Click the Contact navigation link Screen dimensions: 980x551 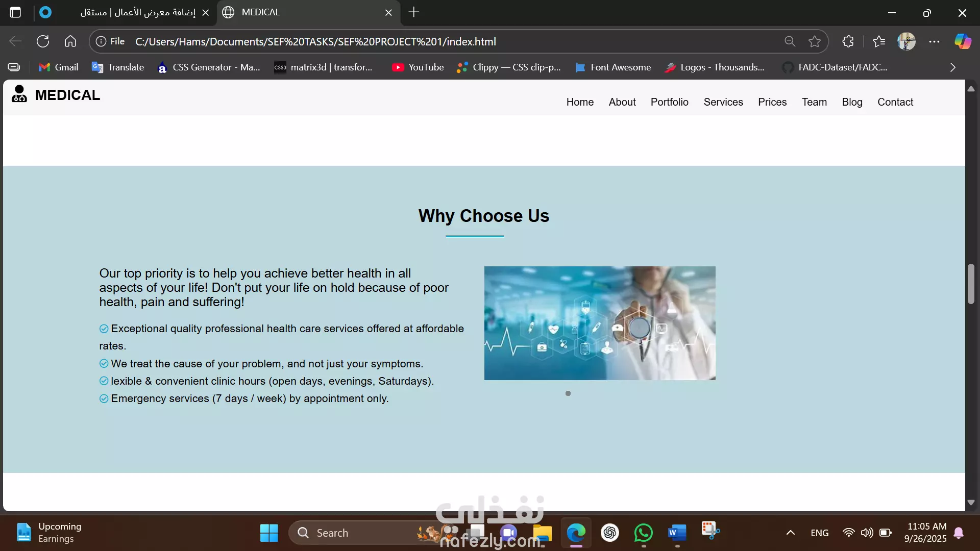[895, 102]
